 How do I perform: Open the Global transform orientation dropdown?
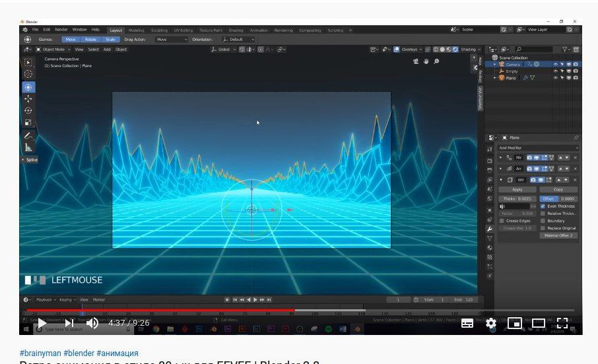coord(224,49)
